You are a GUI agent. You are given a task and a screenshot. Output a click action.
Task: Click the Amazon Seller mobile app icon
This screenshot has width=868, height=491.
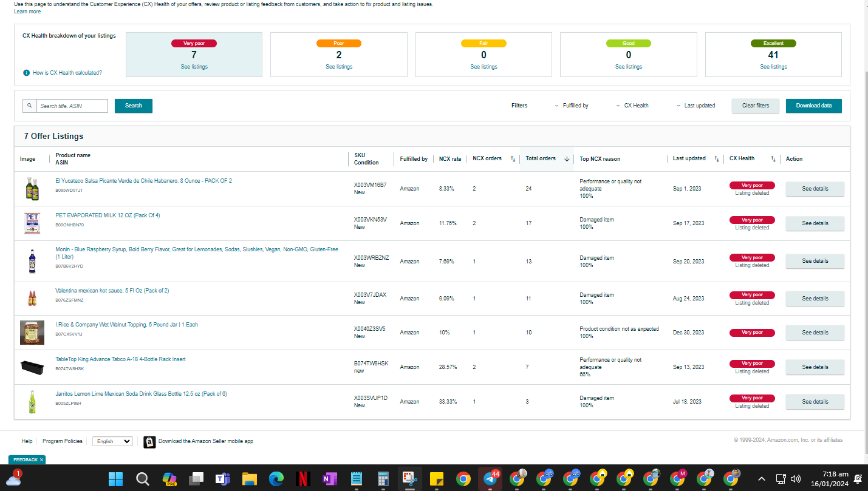pos(149,442)
